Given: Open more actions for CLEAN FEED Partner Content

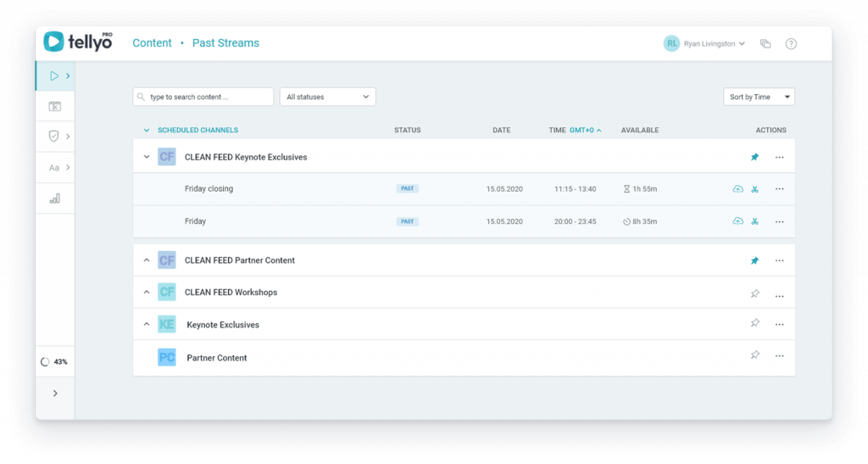Looking at the screenshot, I should tap(780, 260).
